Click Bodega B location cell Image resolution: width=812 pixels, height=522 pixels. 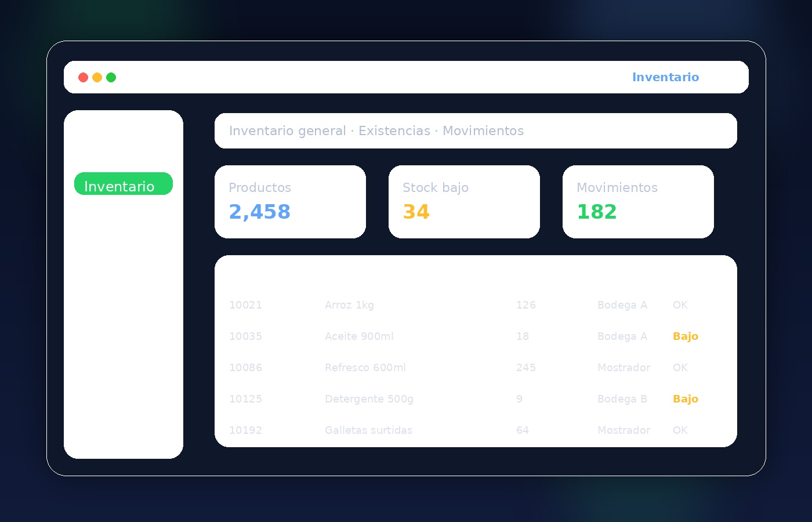622,399
